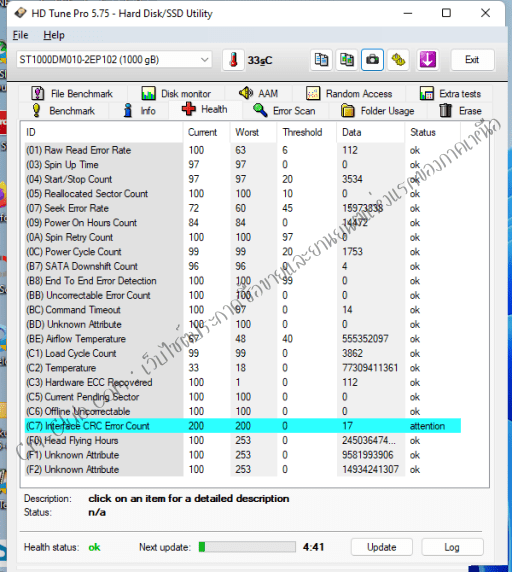
Task: Select the (C7) Interface CRC Error Count row
Action: [x=243, y=426]
